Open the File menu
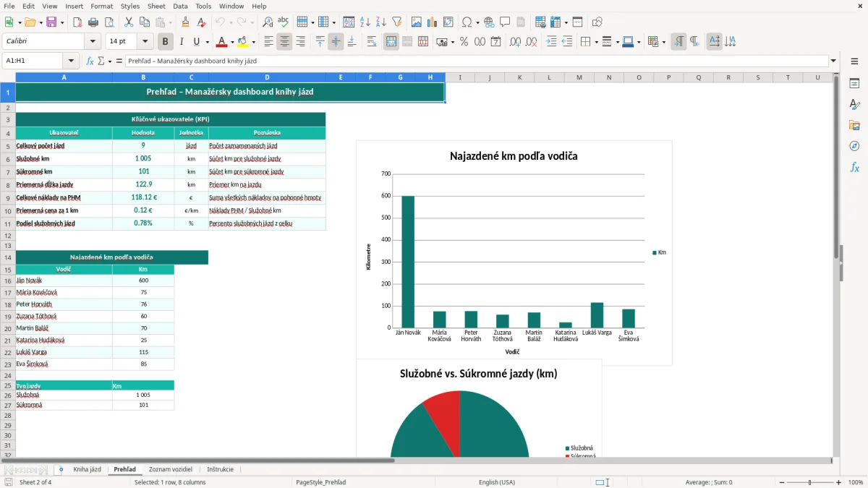The width and height of the screenshot is (868, 488). (9, 6)
